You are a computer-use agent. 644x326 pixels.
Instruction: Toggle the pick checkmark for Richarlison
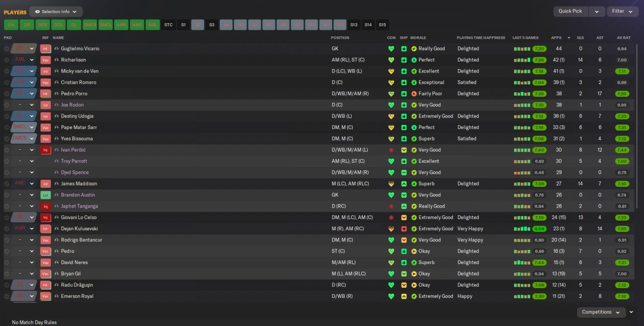click(x=7, y=60)
